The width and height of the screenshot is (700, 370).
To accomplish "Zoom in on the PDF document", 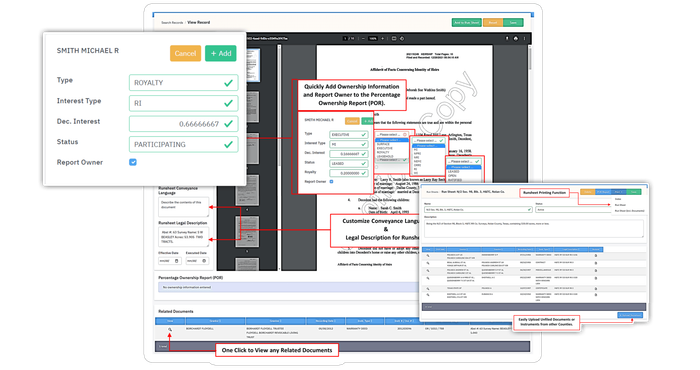I will tap(382, 38).
